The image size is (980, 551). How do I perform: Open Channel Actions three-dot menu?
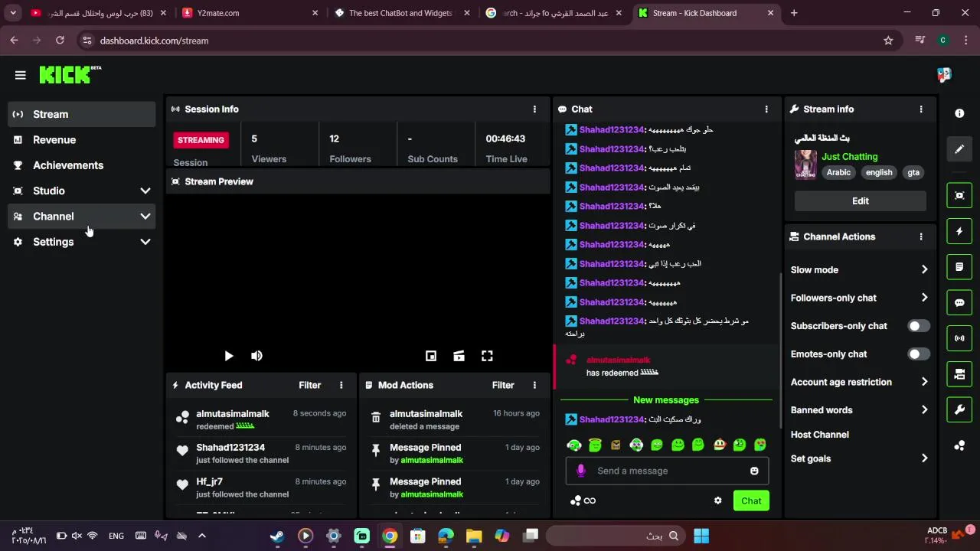point(921,237)
